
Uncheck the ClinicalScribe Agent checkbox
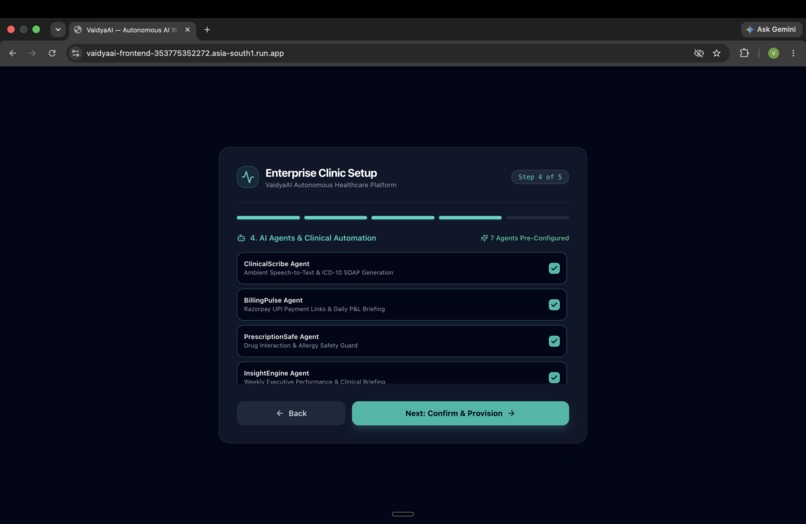tap(554, 268)
